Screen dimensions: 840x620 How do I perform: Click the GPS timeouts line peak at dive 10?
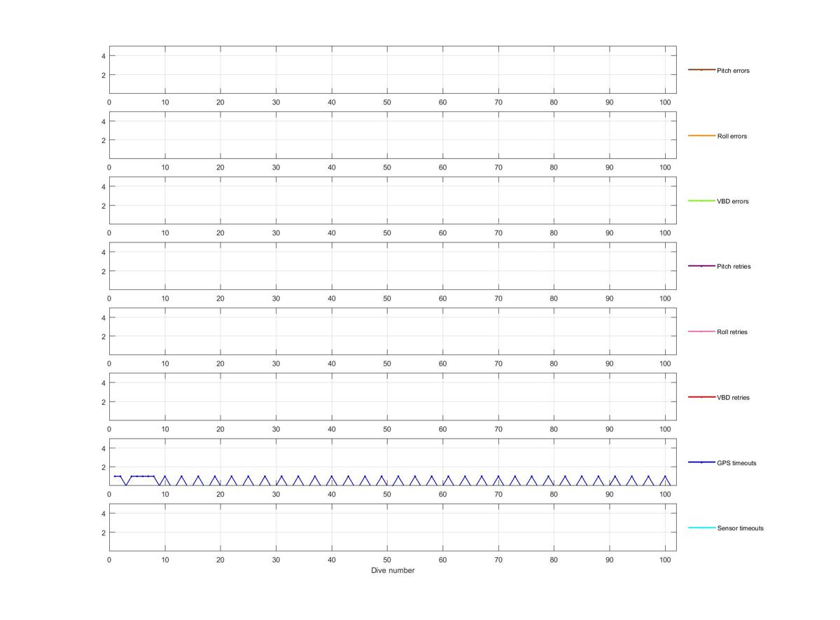tap(164, 476)
